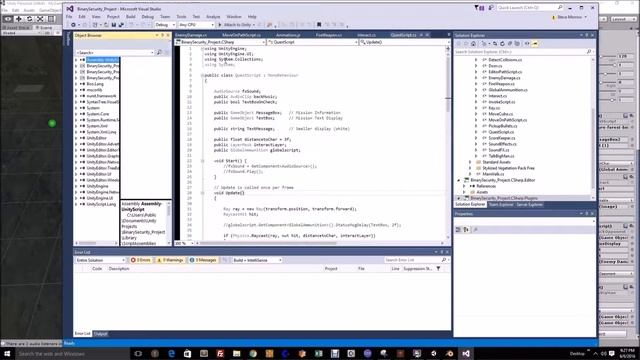Open the Debug menu
Viewport: 640px width, 360px height.
point(148,17)
